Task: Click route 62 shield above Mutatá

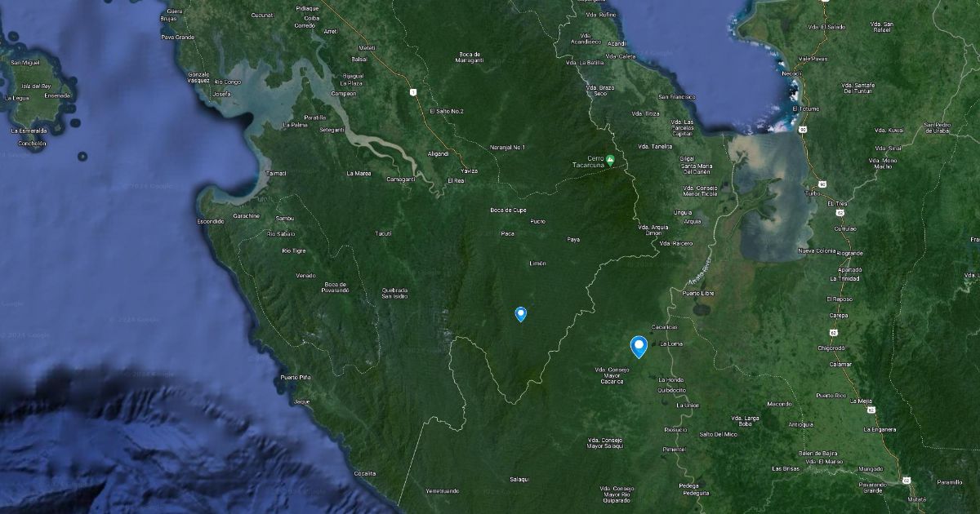Action: (907, 481)
